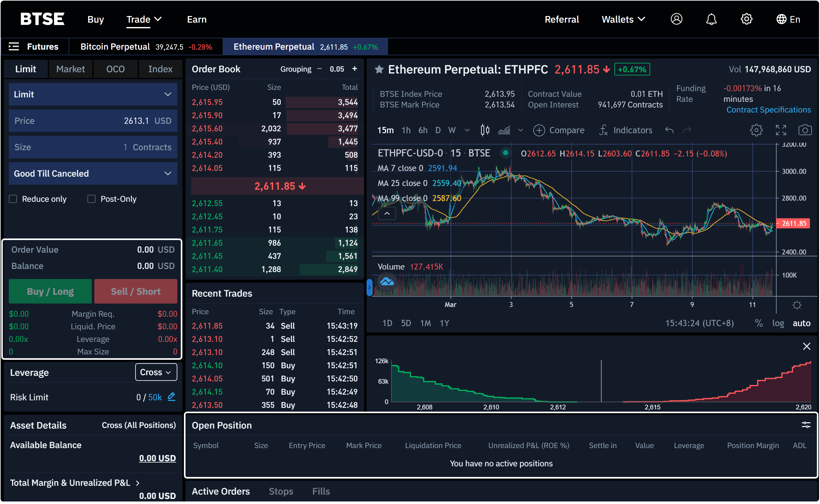Toggle log scale on chart
The image size is (820, 504).
coord(778,324)
